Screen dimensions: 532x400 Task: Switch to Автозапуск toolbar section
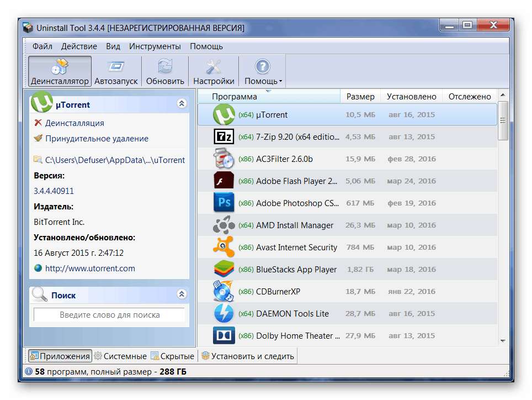[116, 71]
